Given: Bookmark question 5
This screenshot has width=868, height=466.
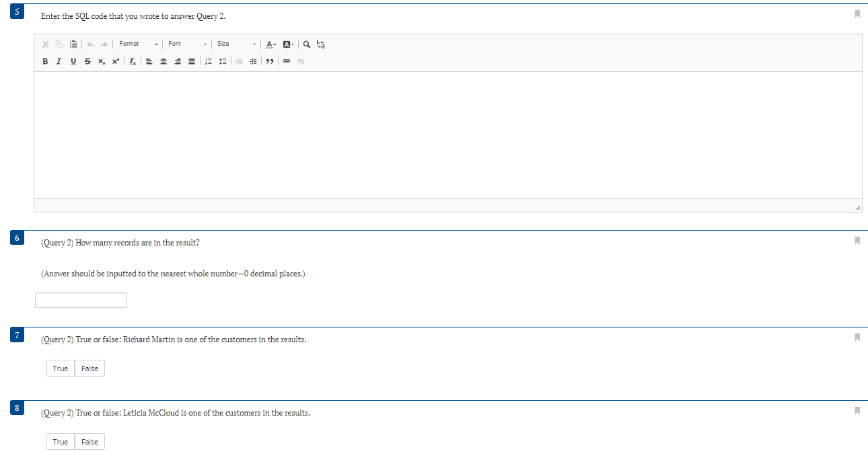Looking at the screenshot, I should pos(857,13).
